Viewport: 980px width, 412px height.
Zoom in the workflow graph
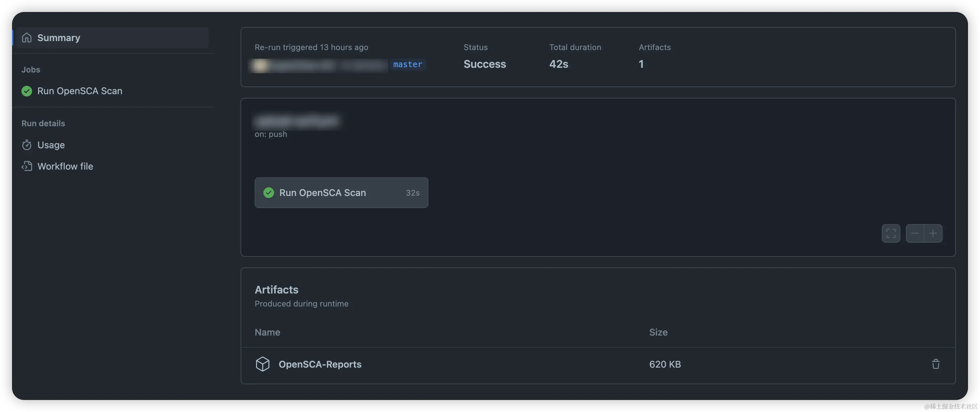click(x=933, y=233)
